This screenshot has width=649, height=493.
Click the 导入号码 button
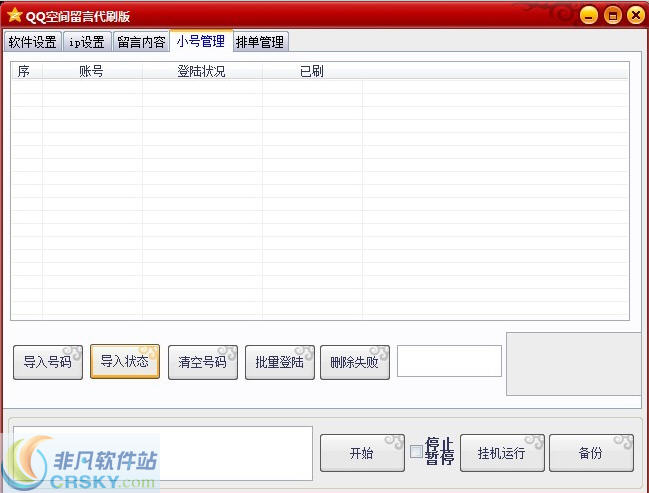point(48,362)
